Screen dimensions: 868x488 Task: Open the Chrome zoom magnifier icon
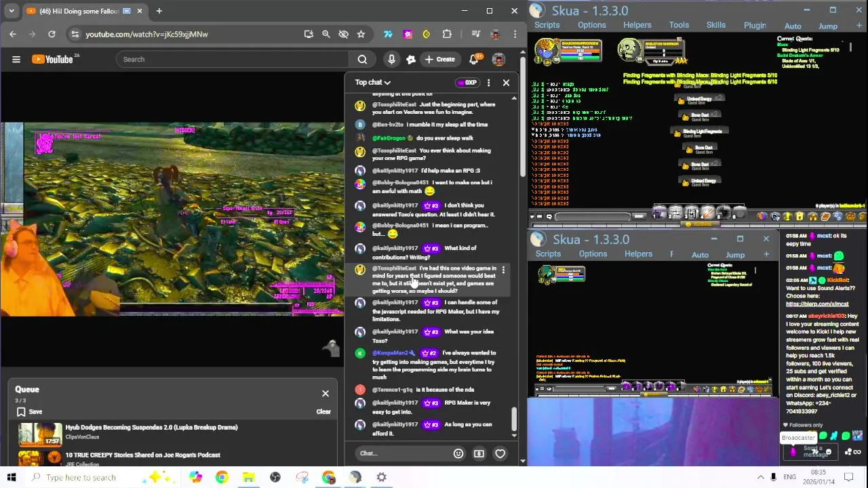pos(326,34)
